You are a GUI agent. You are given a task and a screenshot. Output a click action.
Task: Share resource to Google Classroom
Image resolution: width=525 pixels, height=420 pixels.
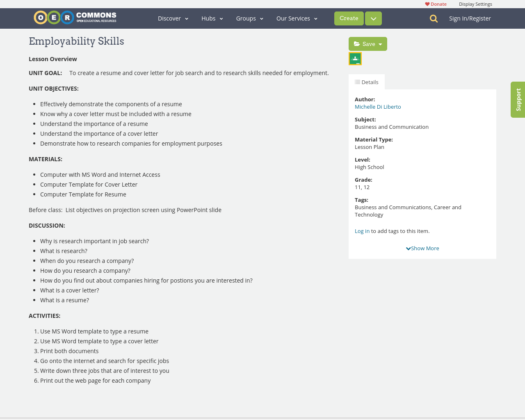tap(355, 58)
